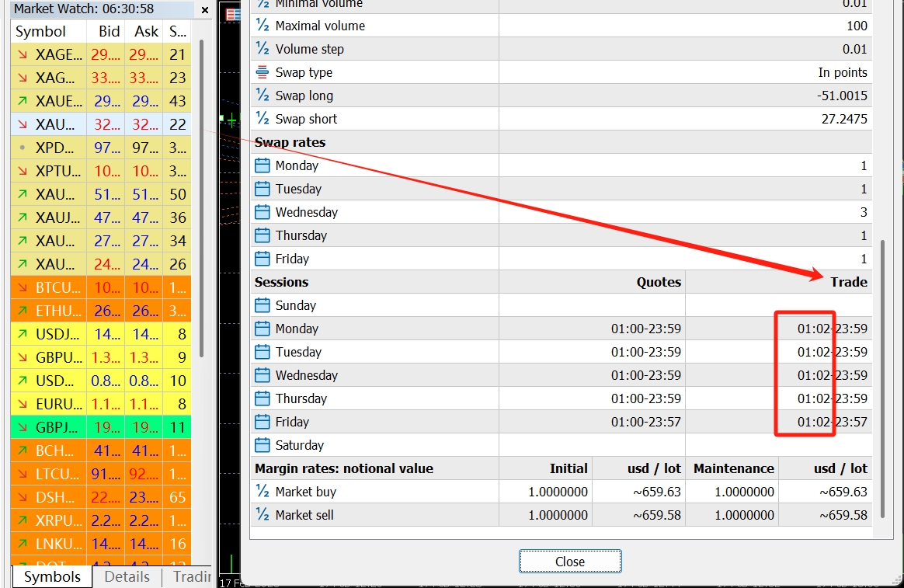904x588 pixels.
Task: Select spread value 43 in XAUE... row
Action: tap(177, 101)
